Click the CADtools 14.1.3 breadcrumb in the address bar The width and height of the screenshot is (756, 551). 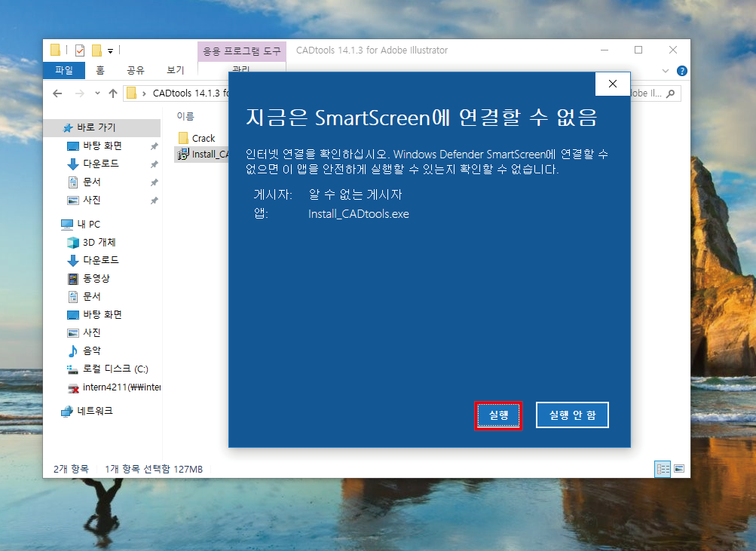tap(191, 93)
